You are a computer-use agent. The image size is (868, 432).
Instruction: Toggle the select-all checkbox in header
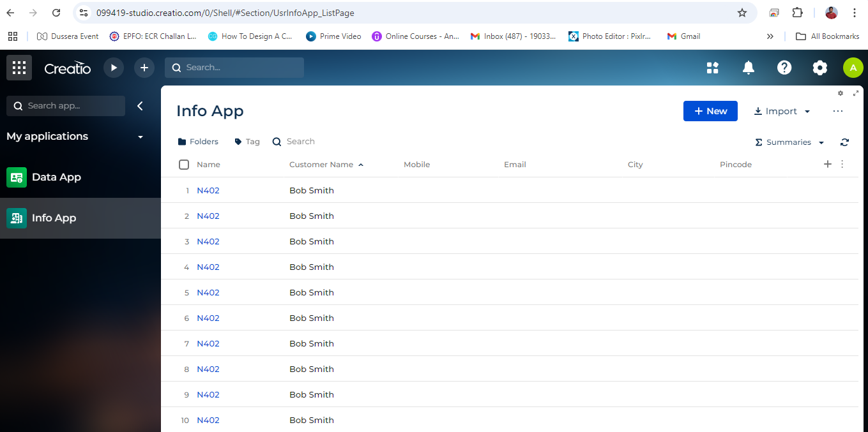pos(184,165)
